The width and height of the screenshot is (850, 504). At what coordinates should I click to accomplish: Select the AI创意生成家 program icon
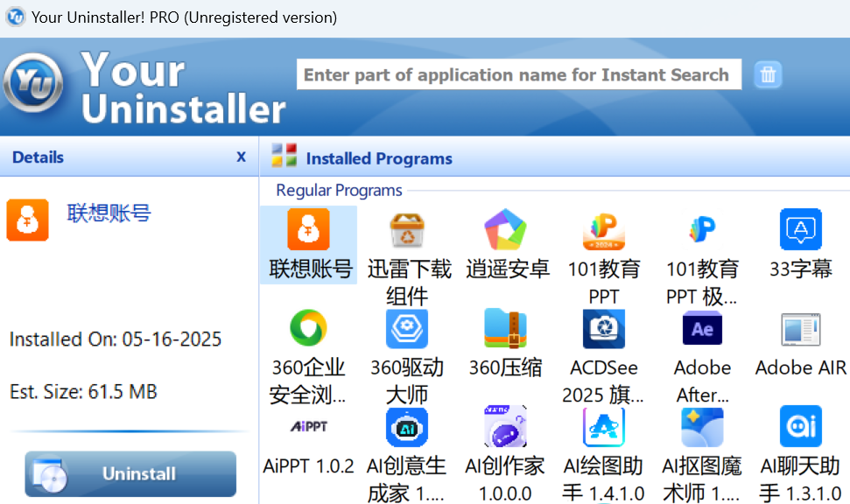point(407,427)
